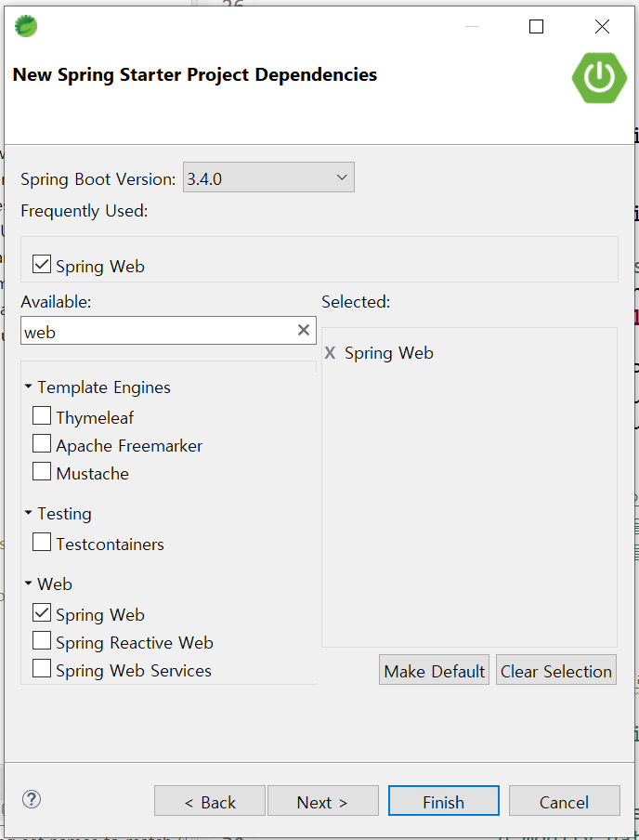
Task: Click the 'Frequently Used:' label
Action: (85, 211)
